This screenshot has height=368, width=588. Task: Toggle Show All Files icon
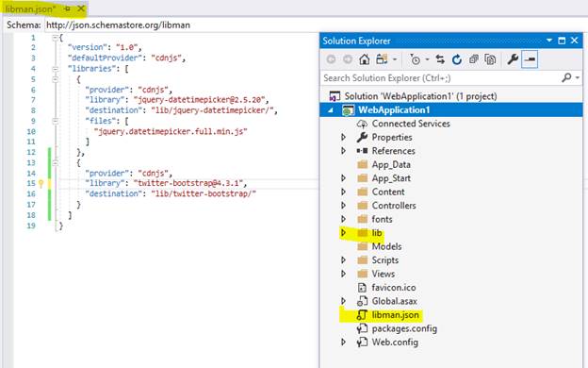(x=490, y=59)
